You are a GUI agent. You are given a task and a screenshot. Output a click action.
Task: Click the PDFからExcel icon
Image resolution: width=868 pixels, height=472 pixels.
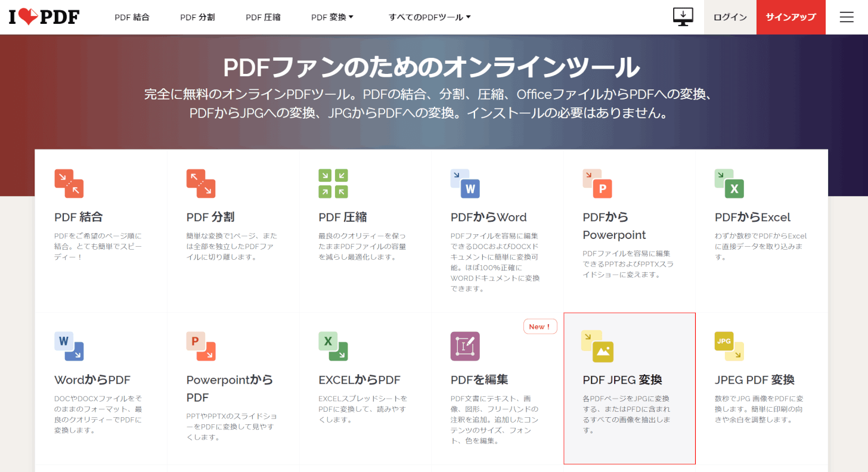coord(730,184)
